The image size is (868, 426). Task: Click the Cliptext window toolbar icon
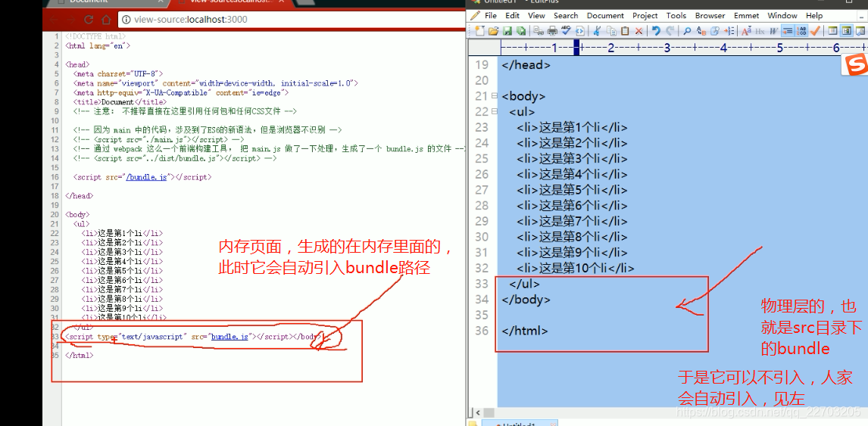pyautogui.click(x=832, y=31)
